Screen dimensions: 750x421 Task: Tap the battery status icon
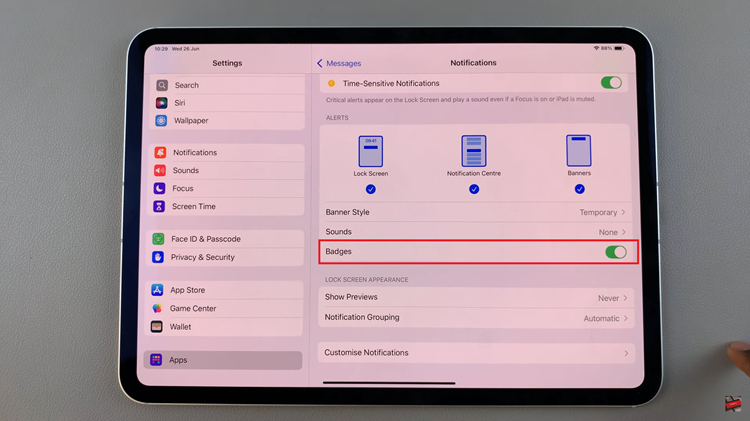click(618, 48)
